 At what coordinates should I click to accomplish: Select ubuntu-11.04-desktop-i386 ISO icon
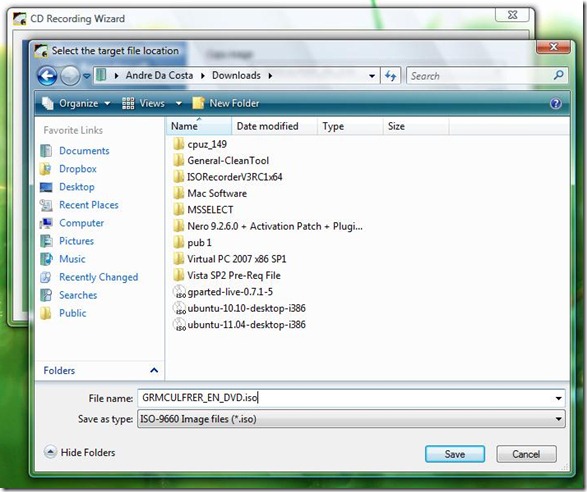(179, 325)
